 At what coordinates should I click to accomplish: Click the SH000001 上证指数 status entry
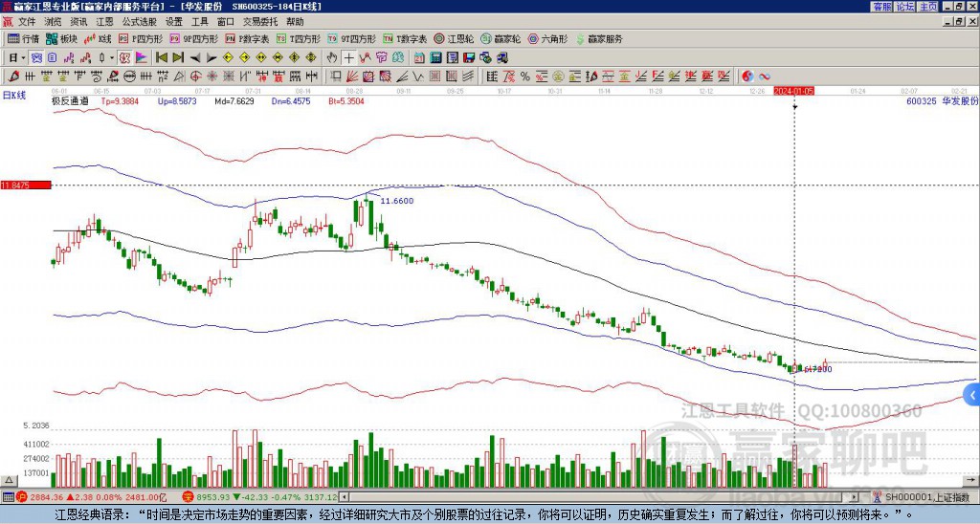926,497
